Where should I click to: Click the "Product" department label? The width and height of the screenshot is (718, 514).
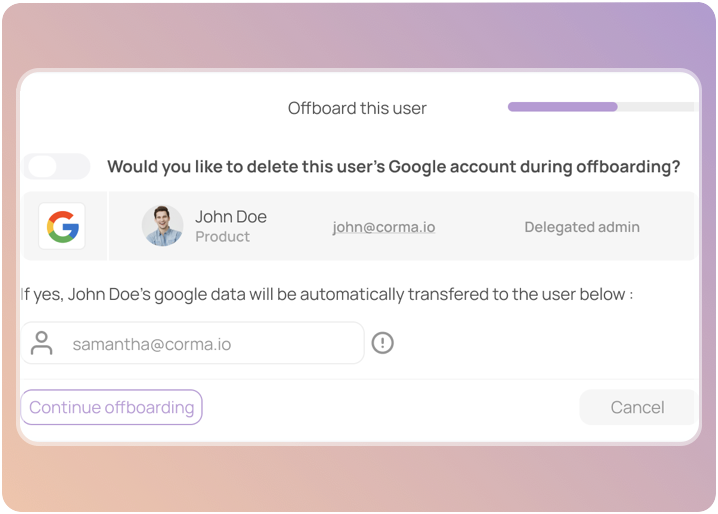(222, 237)
